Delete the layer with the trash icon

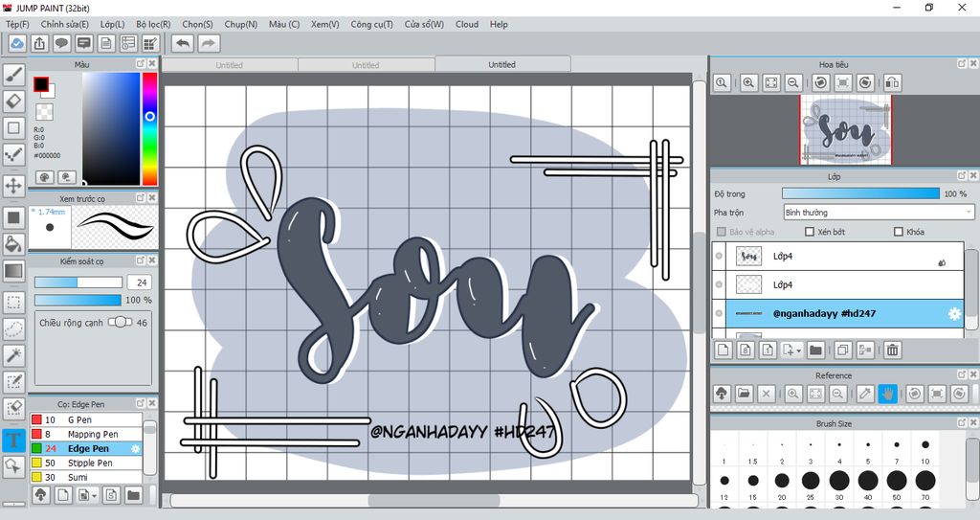(x=893, y=350)
